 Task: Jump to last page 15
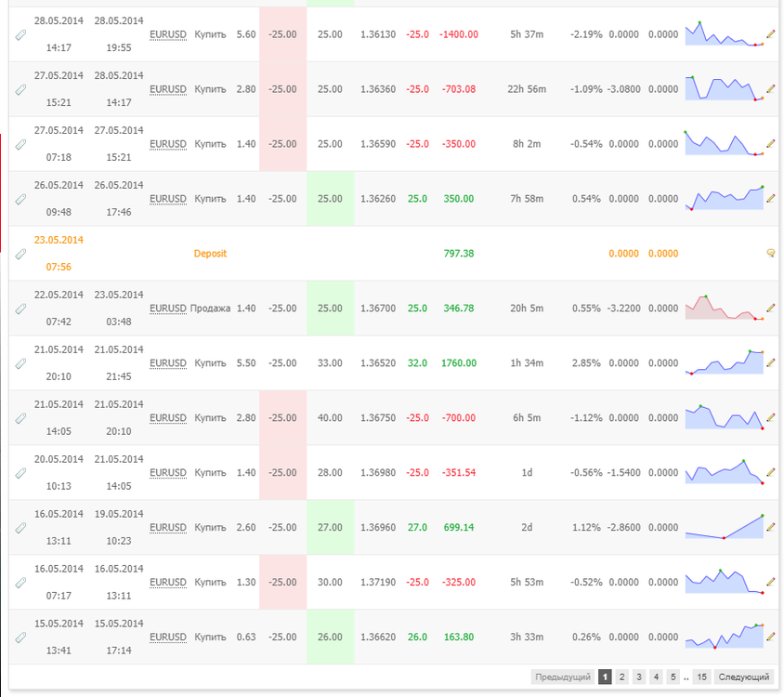pyautogui.click(x=701, y=677)
